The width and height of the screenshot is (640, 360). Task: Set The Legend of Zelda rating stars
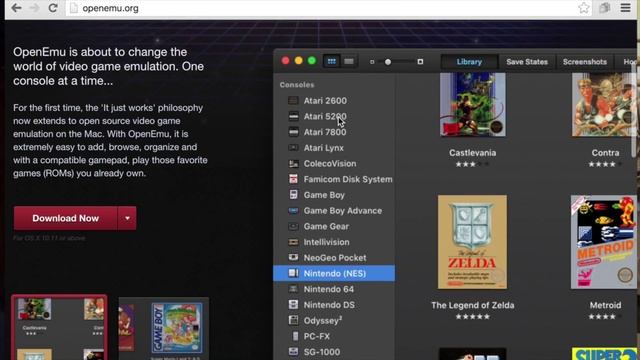click(472, 316)
